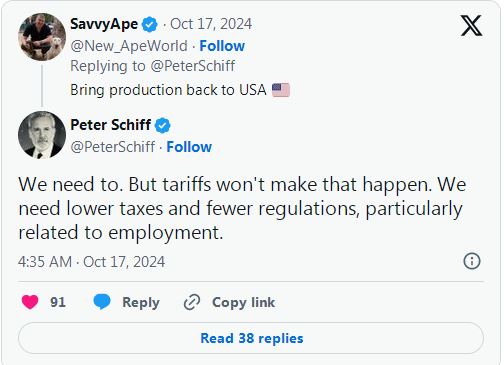Click the 91 likes count
This screenshot has width=504, height=365.
[58, 302]
